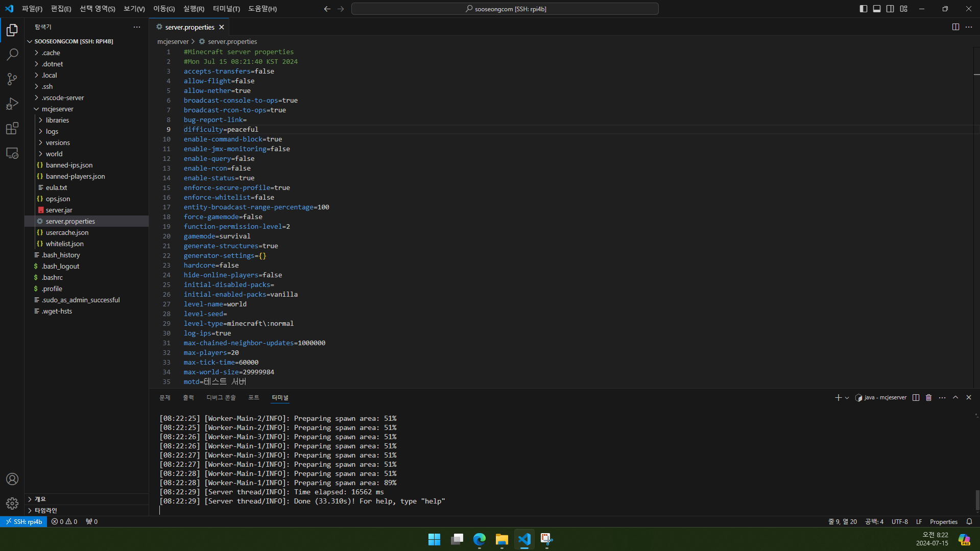Go back with the navigation arrow

pos(327,9)
